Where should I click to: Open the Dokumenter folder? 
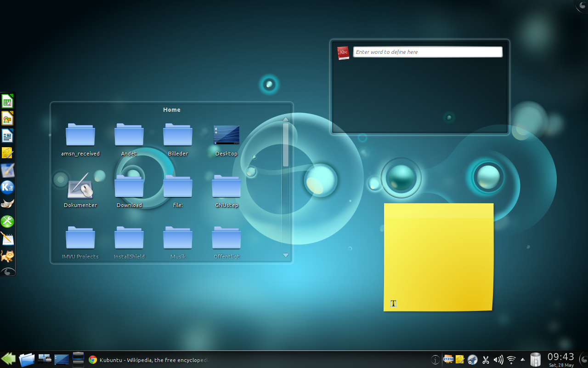(80, 188)
